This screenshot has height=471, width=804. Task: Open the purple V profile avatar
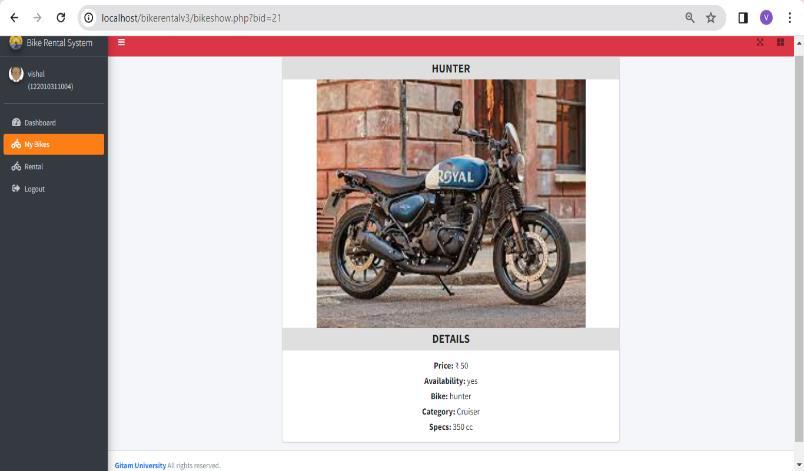pos(766,18)
